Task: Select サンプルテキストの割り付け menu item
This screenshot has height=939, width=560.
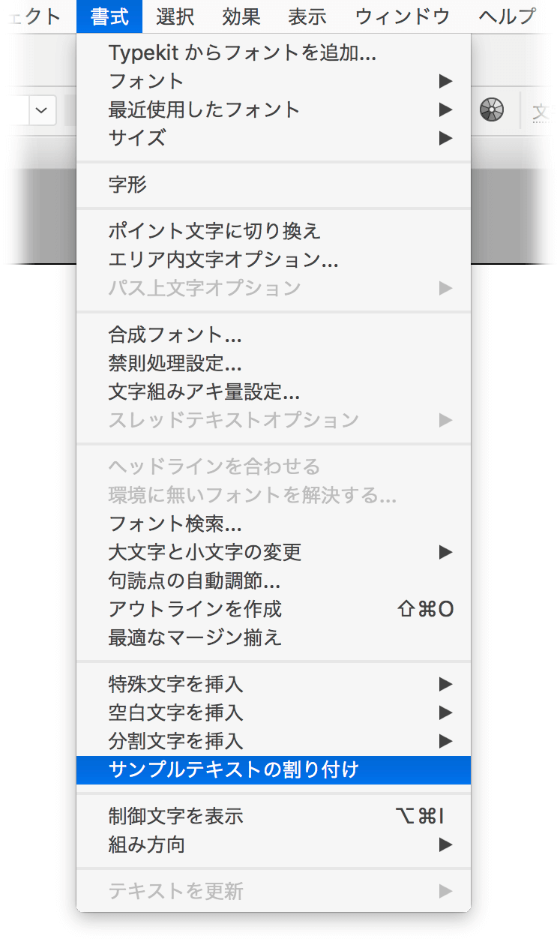Action: pos(274,769)
